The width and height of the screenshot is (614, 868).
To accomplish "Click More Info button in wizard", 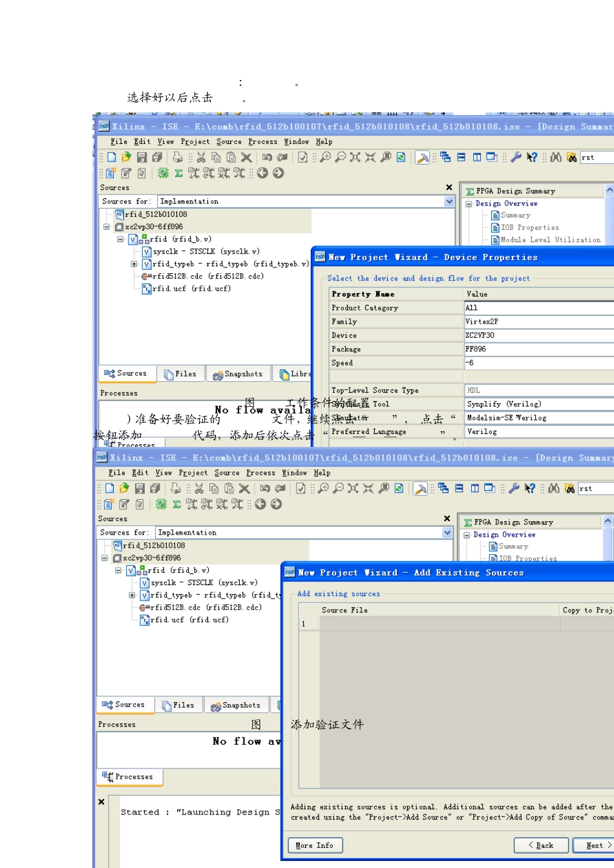I will coord(315,845).
